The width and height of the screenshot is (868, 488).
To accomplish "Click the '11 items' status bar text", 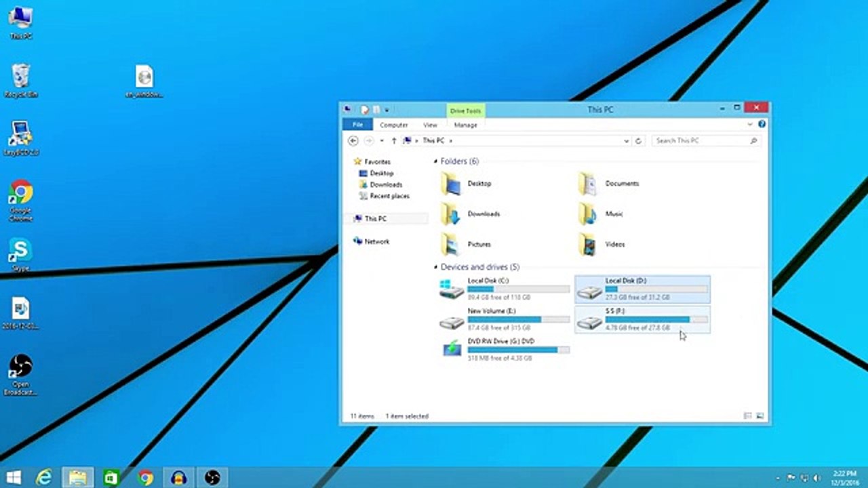I will pyautogui.click(x=361, y=416).
